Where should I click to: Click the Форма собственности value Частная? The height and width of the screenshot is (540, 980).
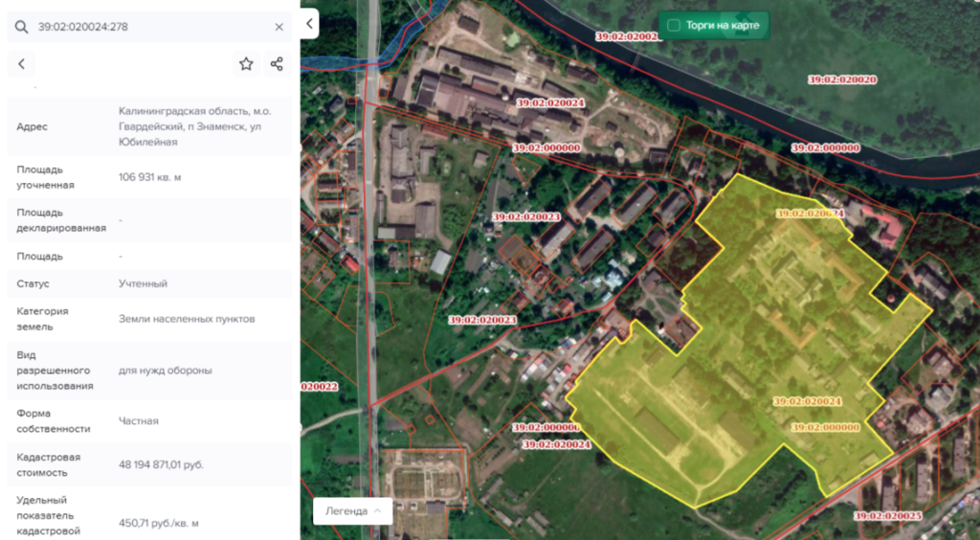point(138,420)
